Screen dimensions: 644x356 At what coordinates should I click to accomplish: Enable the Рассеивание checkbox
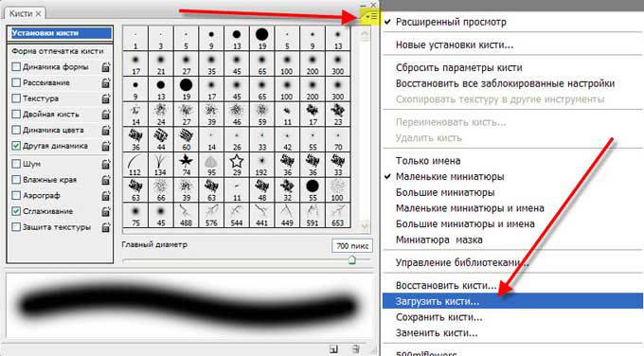point(16,82)
